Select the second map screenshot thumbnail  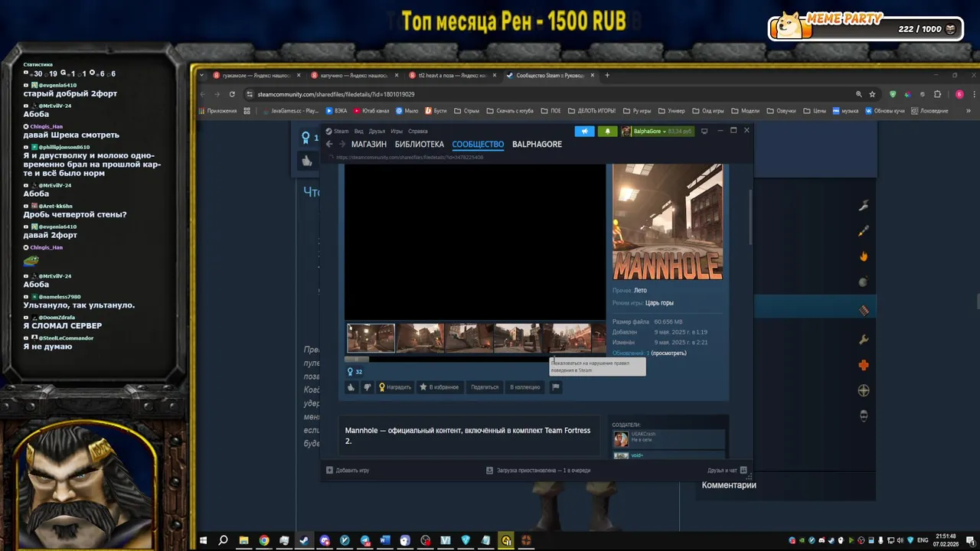(x=420, y=338)
